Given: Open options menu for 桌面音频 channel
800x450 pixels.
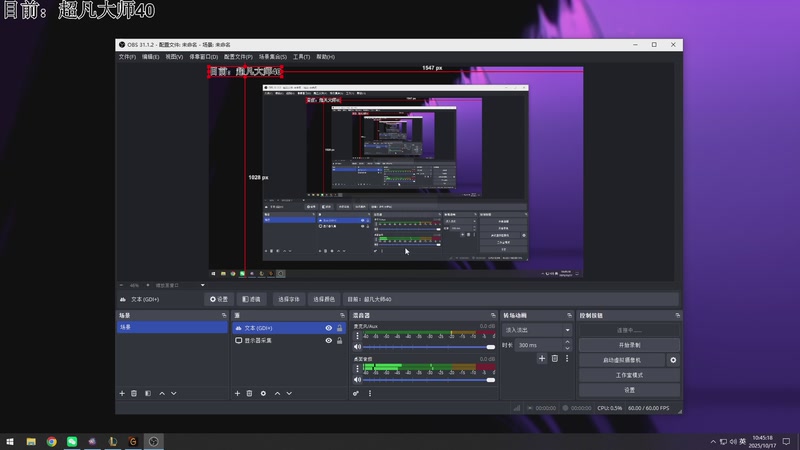Looking at the screenshot, I should 357,368.
